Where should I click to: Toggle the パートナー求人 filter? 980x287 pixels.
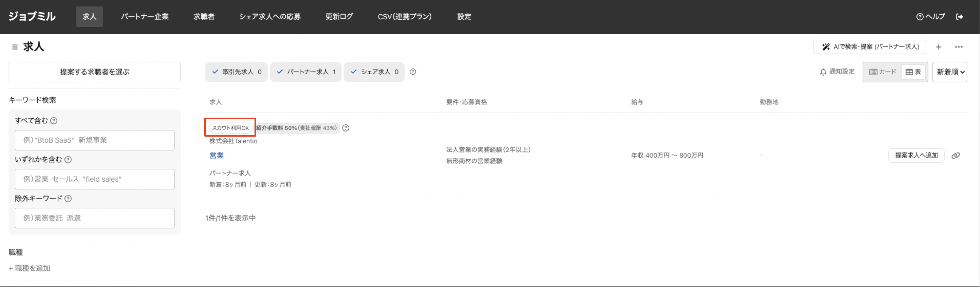coord(306,71)
